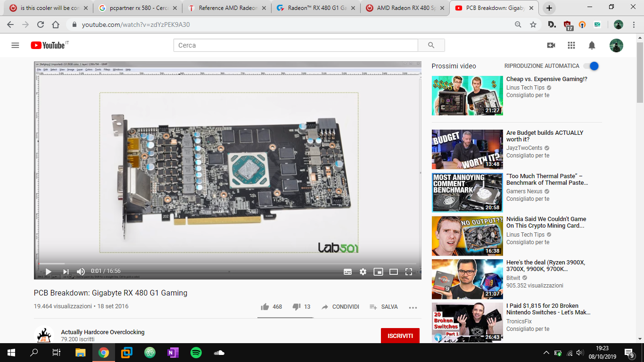Screen dimensions: 644x362
Task: Switch to the pcpartner rx 580 tab
Action: point(137,8)
